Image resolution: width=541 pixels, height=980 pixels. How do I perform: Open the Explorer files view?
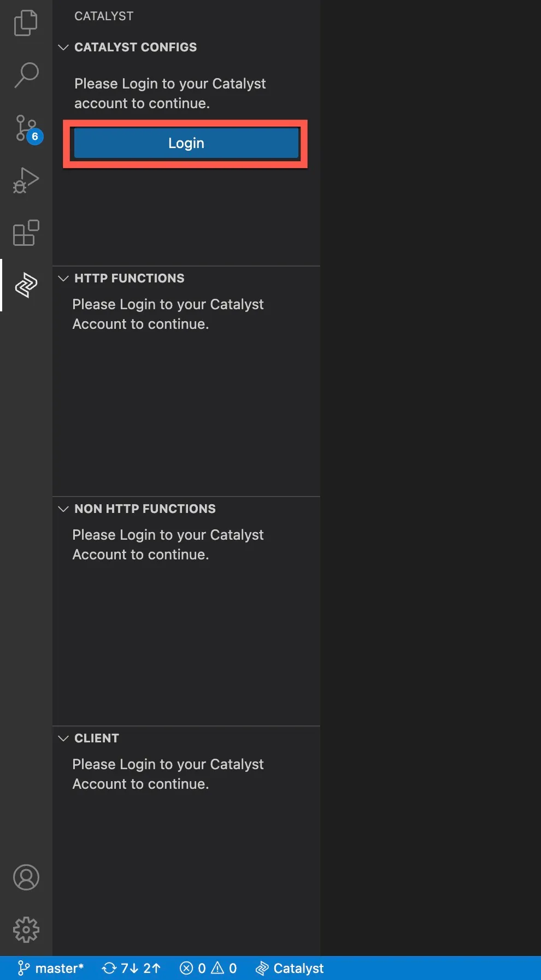click(x=26, y=23)
